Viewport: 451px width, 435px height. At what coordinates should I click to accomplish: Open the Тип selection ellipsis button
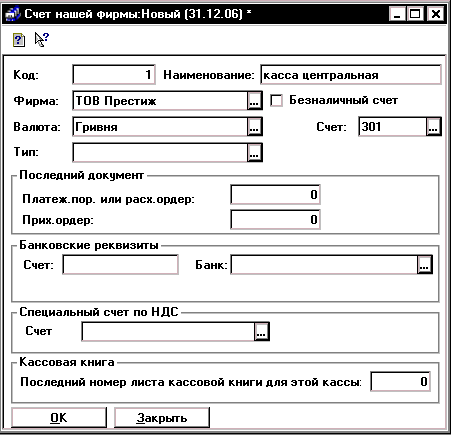pos(254,153)
